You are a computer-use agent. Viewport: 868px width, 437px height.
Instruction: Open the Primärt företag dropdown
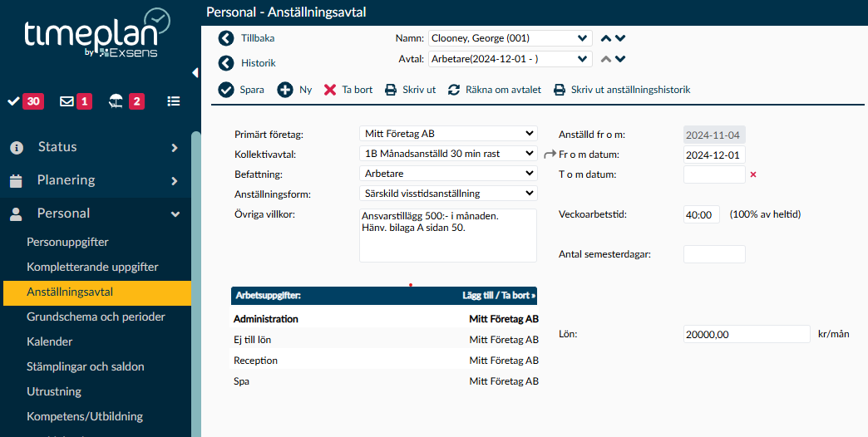[448, 133]
